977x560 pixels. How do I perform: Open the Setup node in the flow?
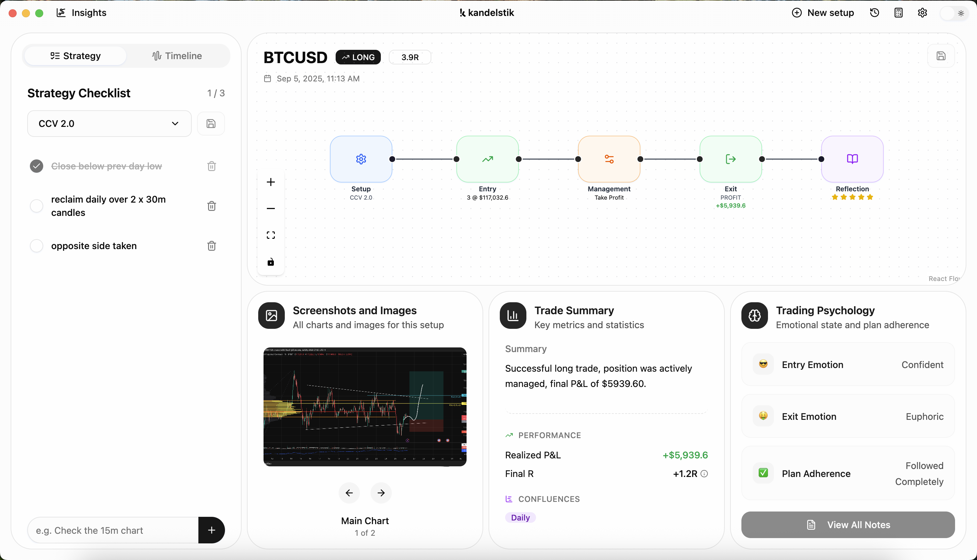click(361, 159)
